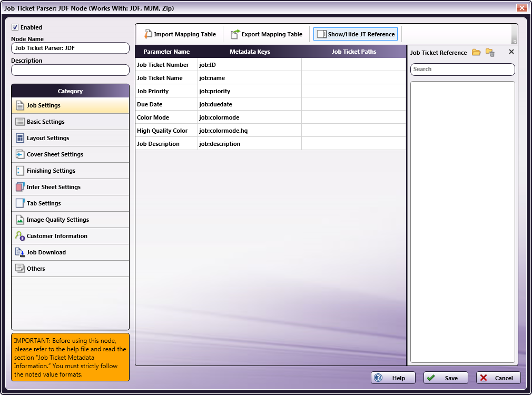The width and height of the screenshot is (532, 395).
Task: Click the Import Mapping Table icon
Action: (148, 34)
